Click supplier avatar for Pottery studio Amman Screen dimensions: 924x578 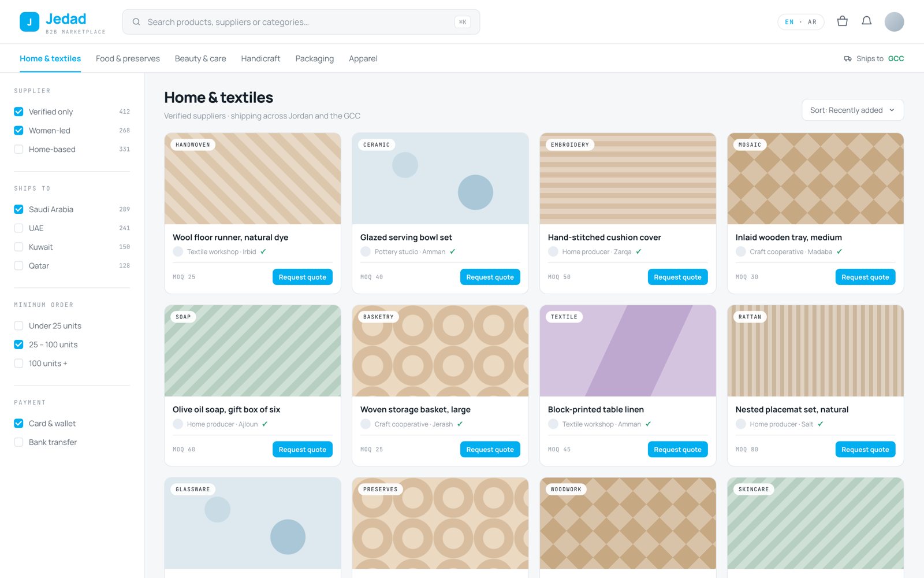pos(366,251)
